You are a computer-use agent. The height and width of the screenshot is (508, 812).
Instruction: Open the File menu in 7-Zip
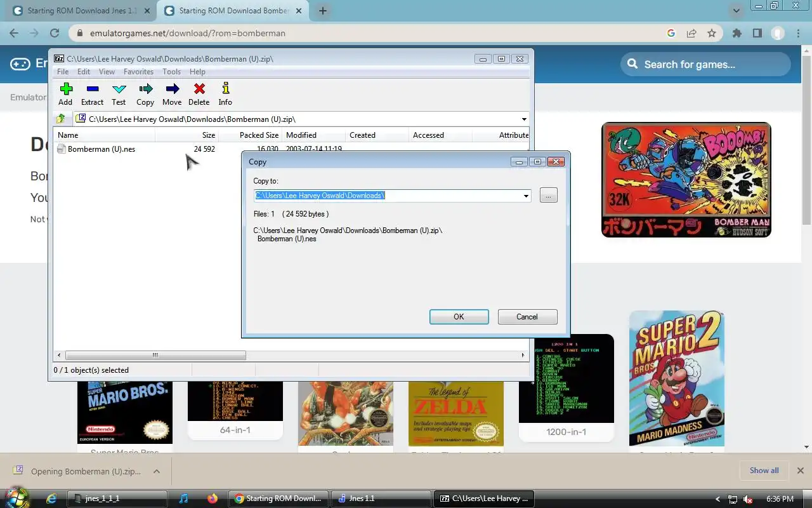click(x=63, y=72)
